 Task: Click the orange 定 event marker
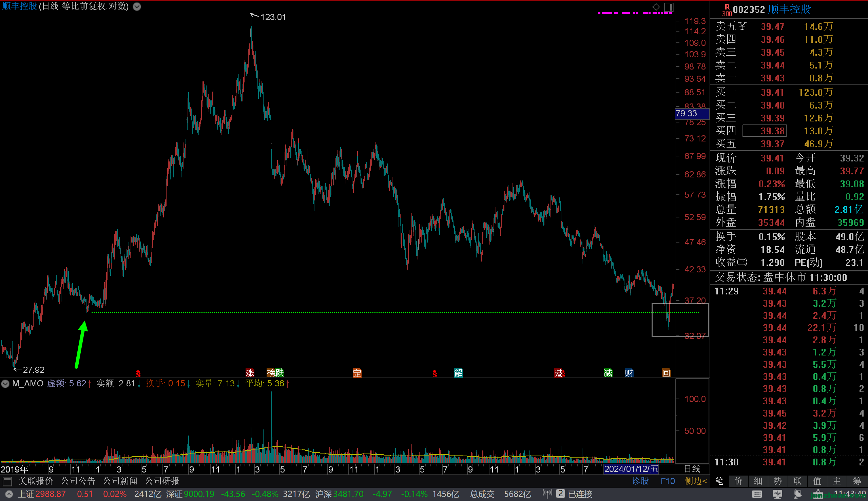[x=357, y=373]
